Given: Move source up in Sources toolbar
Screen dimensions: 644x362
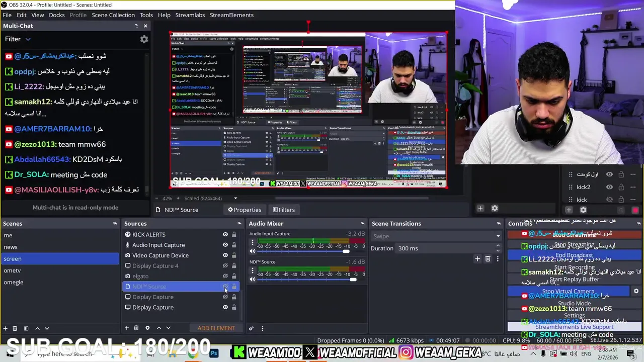Looking at the screenshot, I should click(159, 328).
